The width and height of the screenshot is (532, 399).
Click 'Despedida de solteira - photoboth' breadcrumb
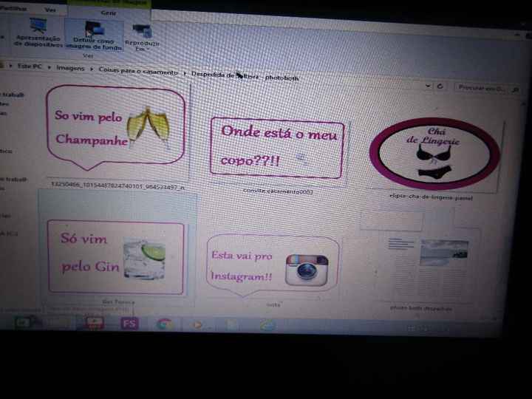pos(245,76)
